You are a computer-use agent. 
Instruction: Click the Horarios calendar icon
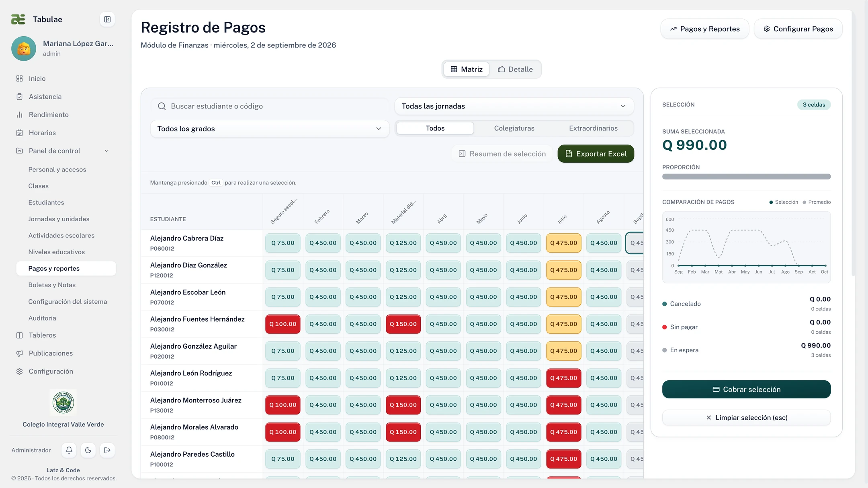pyautogui.click(x=19, y=133)
